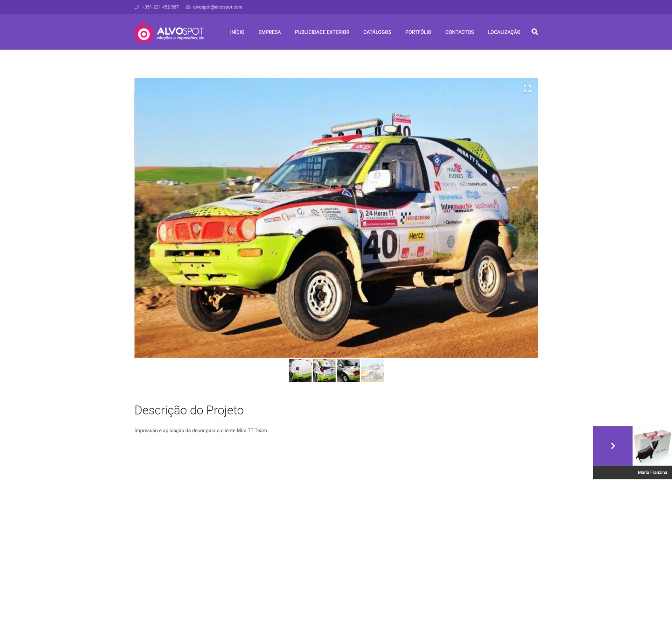Open the CONTACTOS menu item
Screen dimensions: 672x636
point(459,32)
